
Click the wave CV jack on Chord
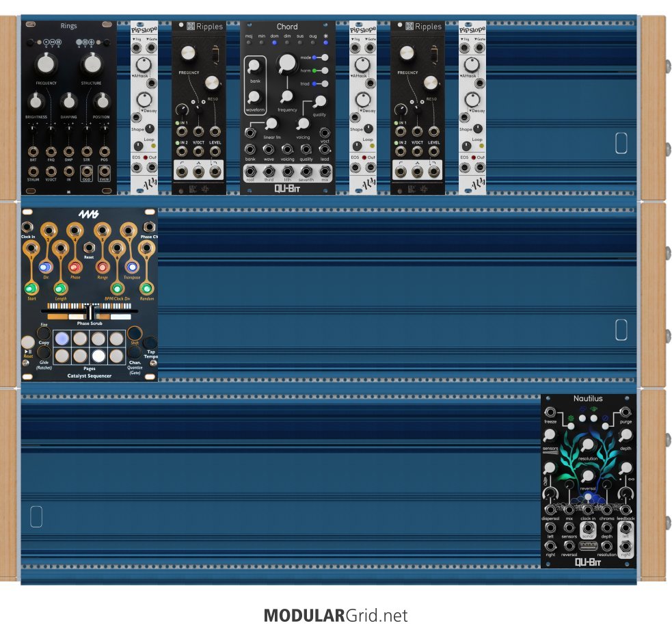coord(269,150)
